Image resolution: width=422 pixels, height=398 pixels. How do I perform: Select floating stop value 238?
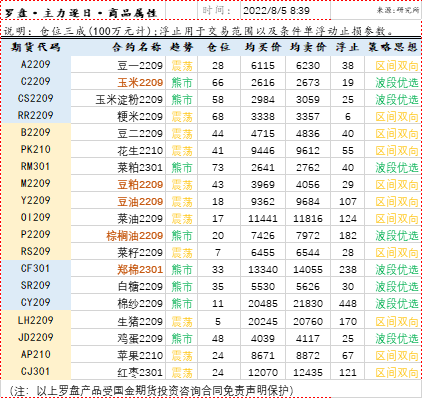click(348, 270)
